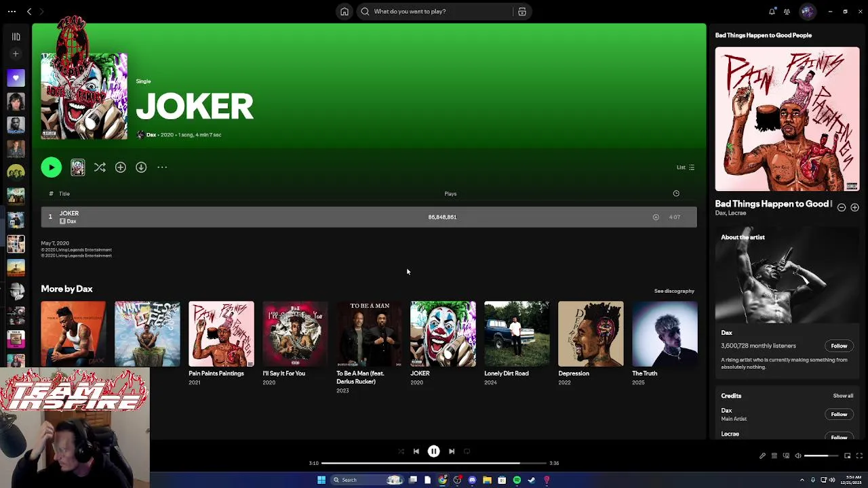Open Discord from the taskbar
Screen dimensions: 868x488
click(x=472, y=480)
